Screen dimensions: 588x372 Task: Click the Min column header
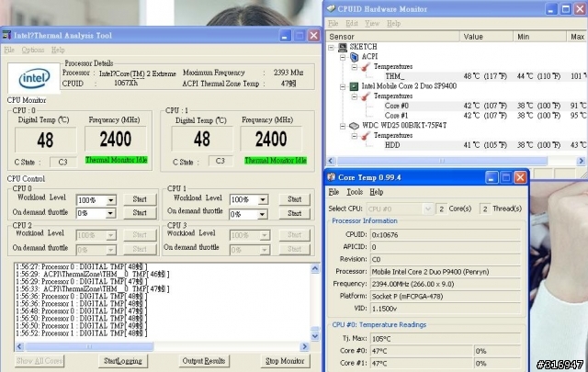[539, 37]
